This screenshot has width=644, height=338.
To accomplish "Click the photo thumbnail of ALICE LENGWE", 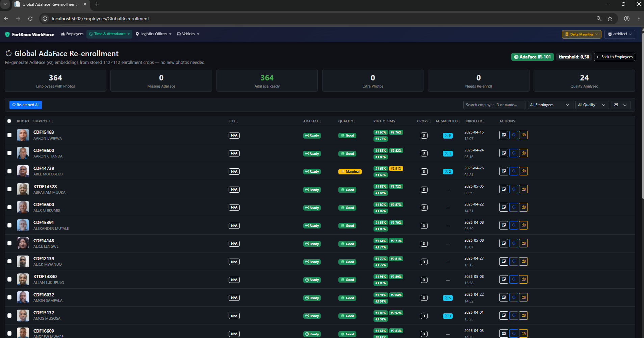I will (x=23, y=243).
